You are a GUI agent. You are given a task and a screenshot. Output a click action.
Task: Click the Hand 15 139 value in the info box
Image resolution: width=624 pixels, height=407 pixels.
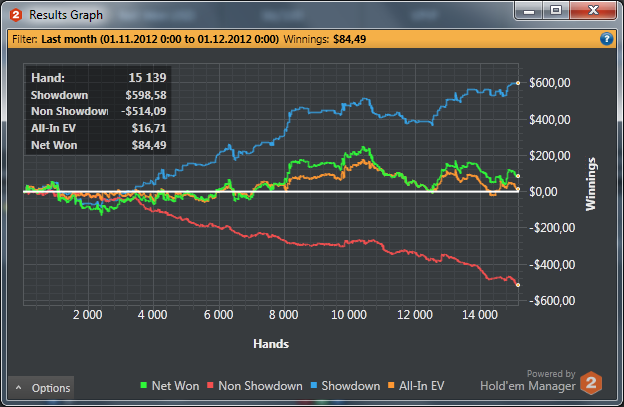tap(147, 78)
